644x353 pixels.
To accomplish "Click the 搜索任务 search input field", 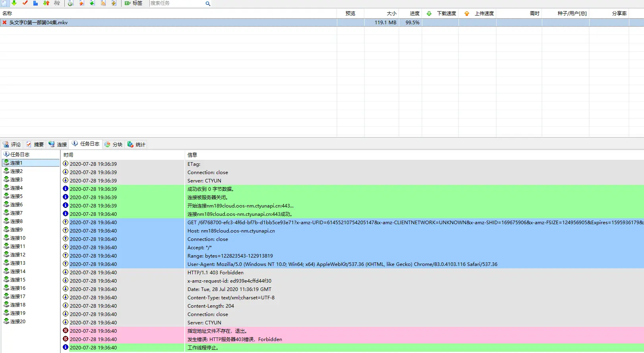I will pyautogui.click(x=176, y=3).
